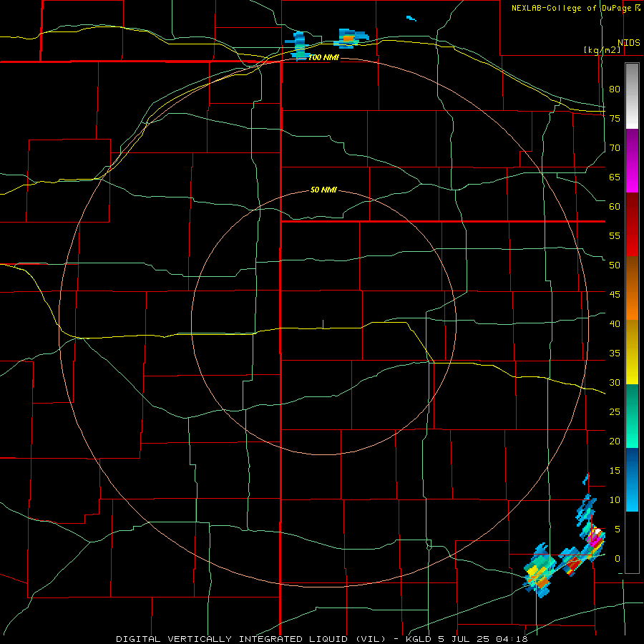Click the red elongated cell between the southeast storms
The width and height of the screenshot is (644, 644).
click(572, 565)
